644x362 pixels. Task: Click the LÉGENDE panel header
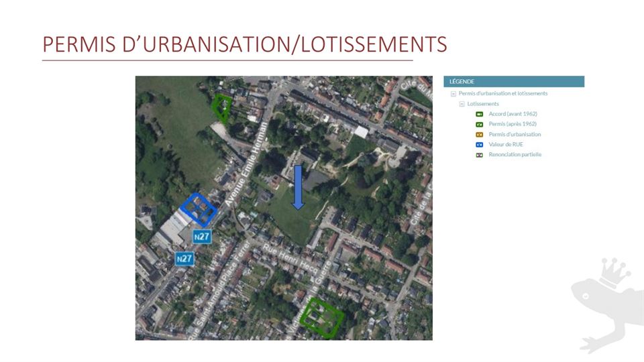[513, 82]
